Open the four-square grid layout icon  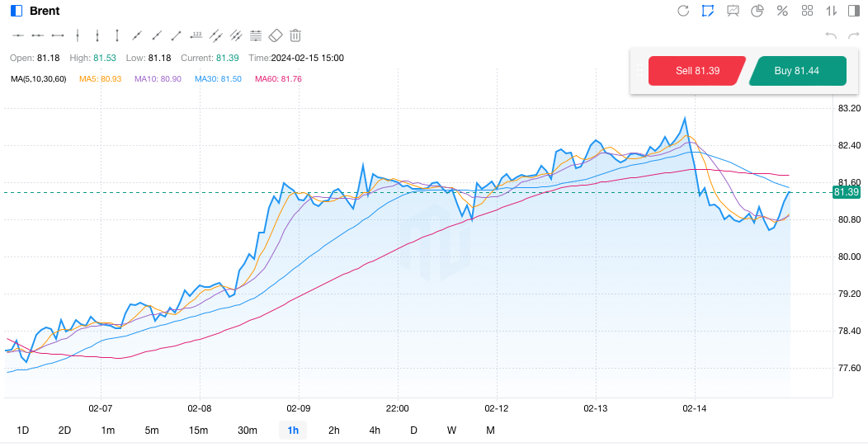click(x=808, y=11)
